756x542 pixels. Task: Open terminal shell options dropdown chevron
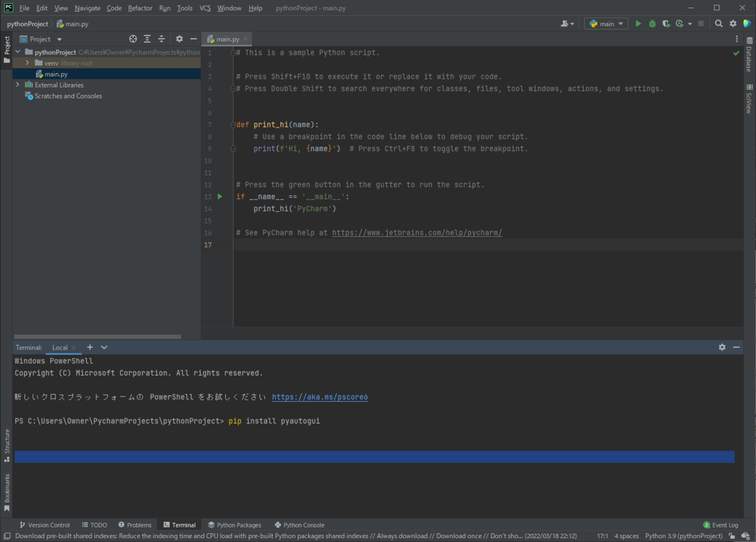click(x=104, y=347)
